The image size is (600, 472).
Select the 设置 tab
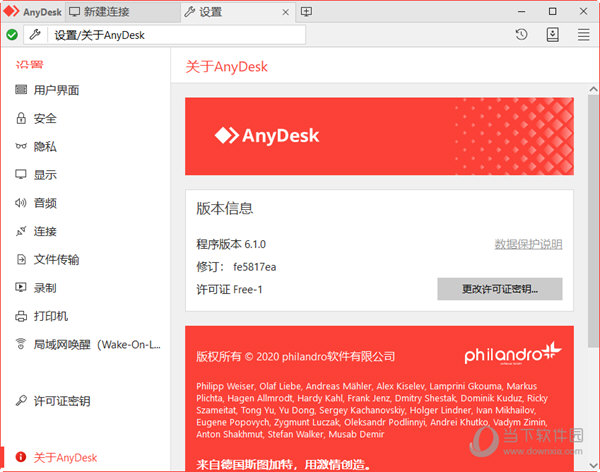(237, 12)
